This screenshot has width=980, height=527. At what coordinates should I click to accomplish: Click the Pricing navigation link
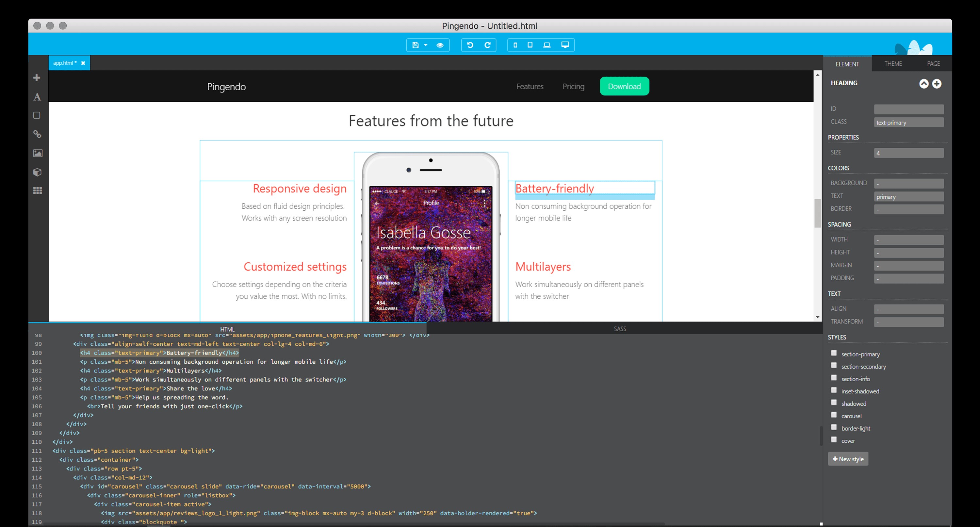coord(573,86)
